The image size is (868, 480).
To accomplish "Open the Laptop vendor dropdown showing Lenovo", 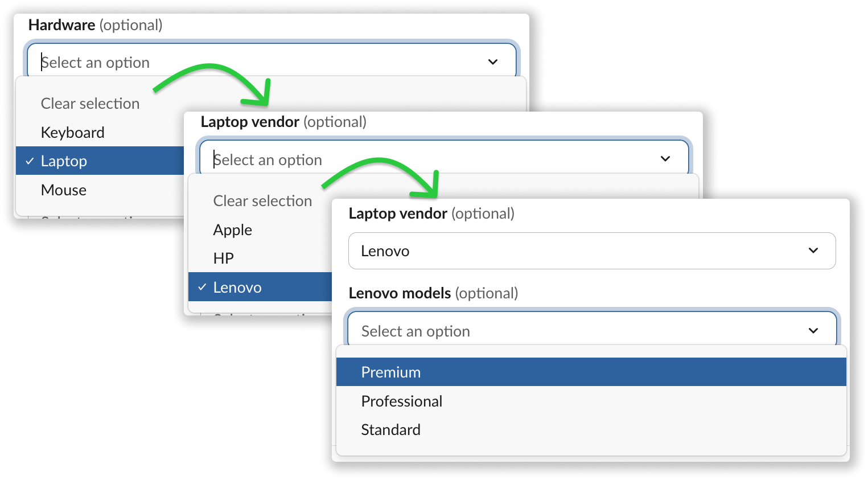I will [x=592, y=251].
